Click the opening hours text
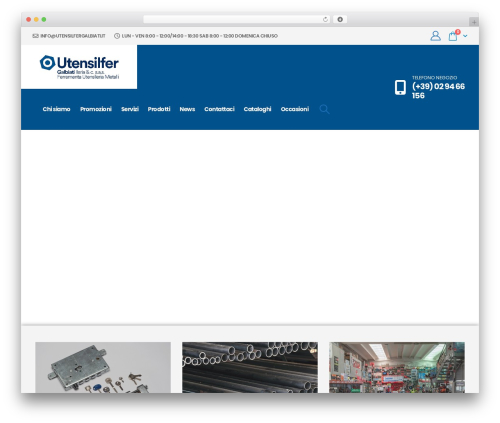The image size is (500, 423). [x=200, y=36]
